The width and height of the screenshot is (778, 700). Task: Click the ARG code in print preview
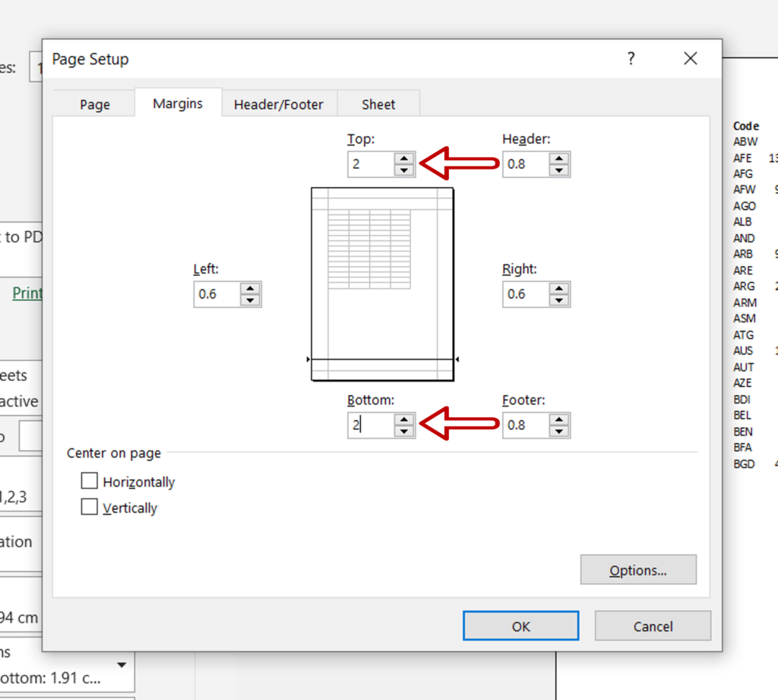coord(744,287)
